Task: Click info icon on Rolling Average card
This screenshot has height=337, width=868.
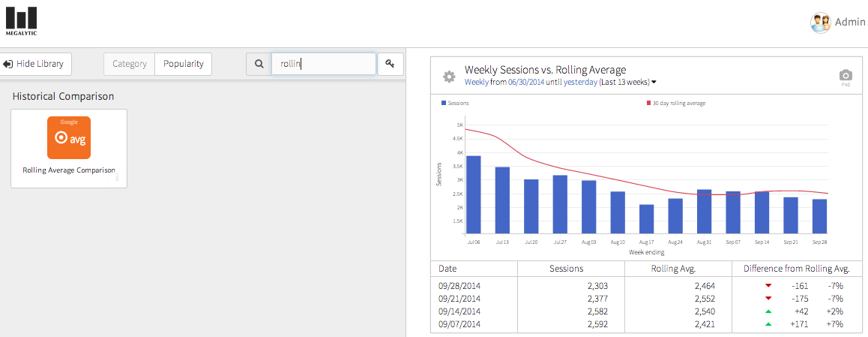Action: [x=118, y=178]
